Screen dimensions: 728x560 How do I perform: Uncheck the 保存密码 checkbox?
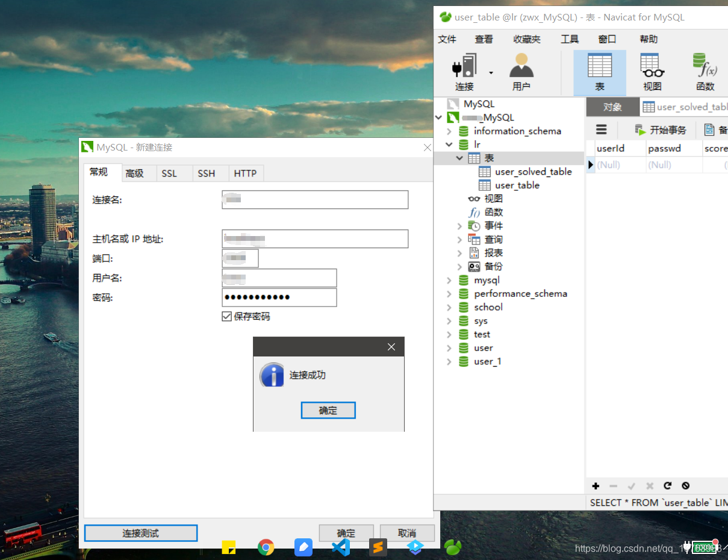[x=227, y=316]
